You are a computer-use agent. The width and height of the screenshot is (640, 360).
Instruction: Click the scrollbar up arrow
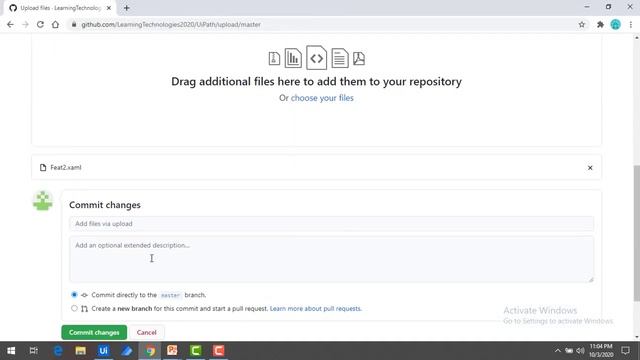(x=636, y=38)
